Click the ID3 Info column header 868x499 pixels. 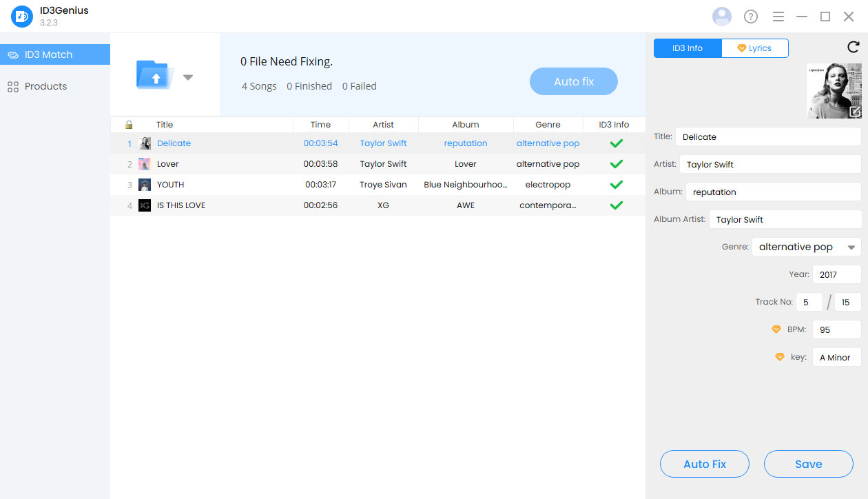coord(614,125)
